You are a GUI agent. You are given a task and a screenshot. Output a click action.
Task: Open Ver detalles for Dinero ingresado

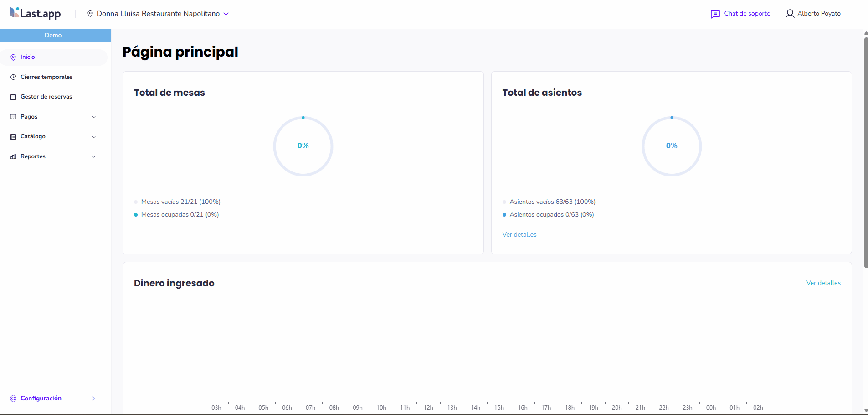point(823,283)
